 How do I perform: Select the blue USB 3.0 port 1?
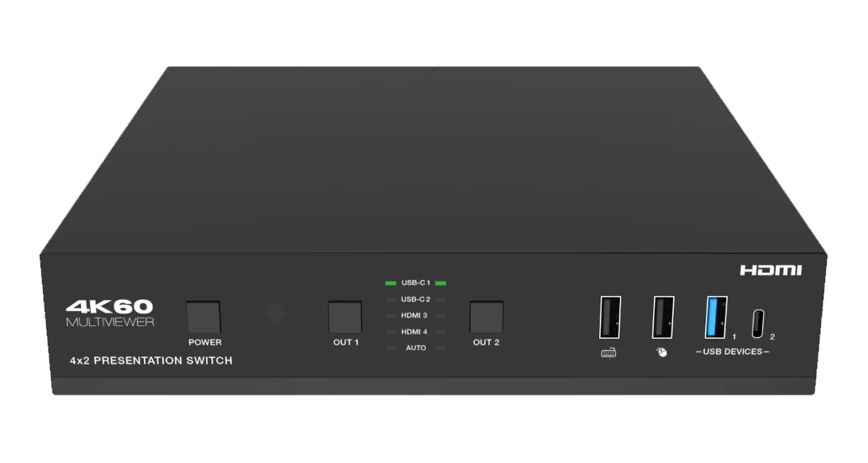tap(716, 317)
